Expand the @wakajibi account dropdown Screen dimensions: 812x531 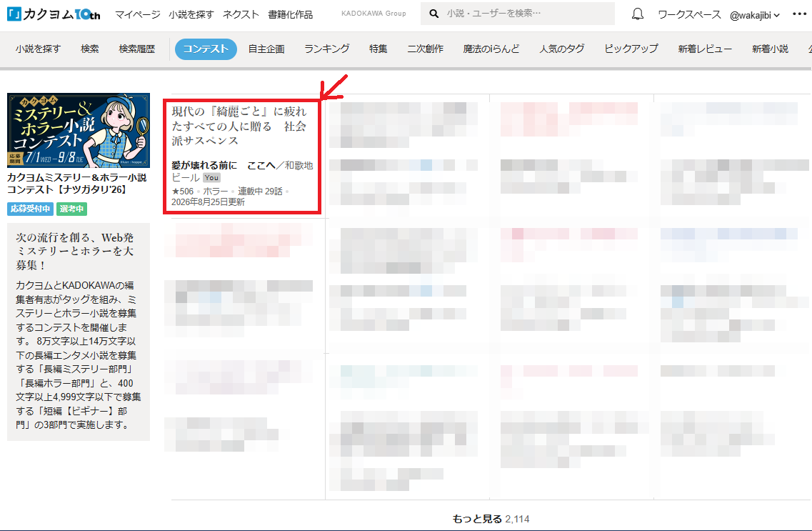point(755,15)
